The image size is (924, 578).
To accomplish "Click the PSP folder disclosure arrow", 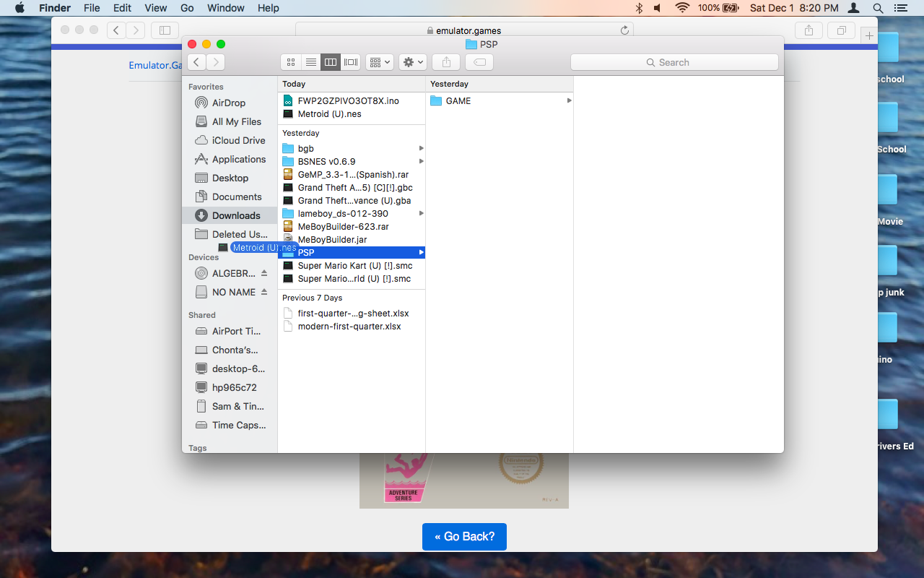I will coord(421,253).
